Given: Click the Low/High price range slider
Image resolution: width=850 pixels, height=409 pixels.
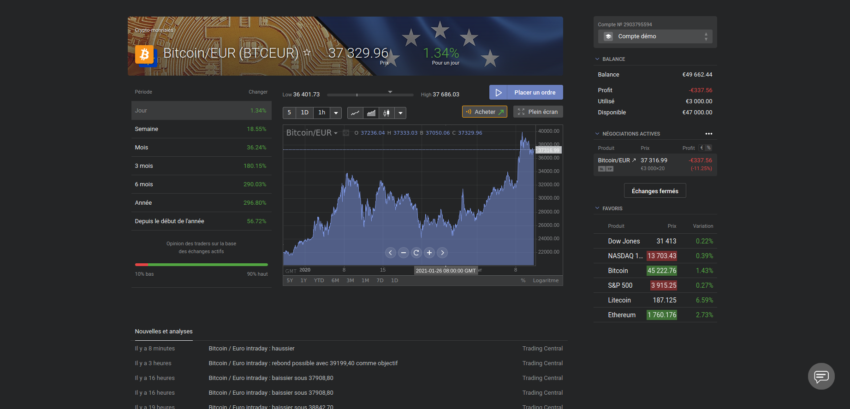Looking at the screenshot, I should 370,94.
